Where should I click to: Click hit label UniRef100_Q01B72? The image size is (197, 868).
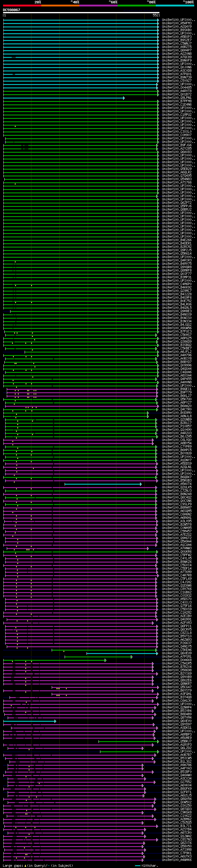point(177,95)
